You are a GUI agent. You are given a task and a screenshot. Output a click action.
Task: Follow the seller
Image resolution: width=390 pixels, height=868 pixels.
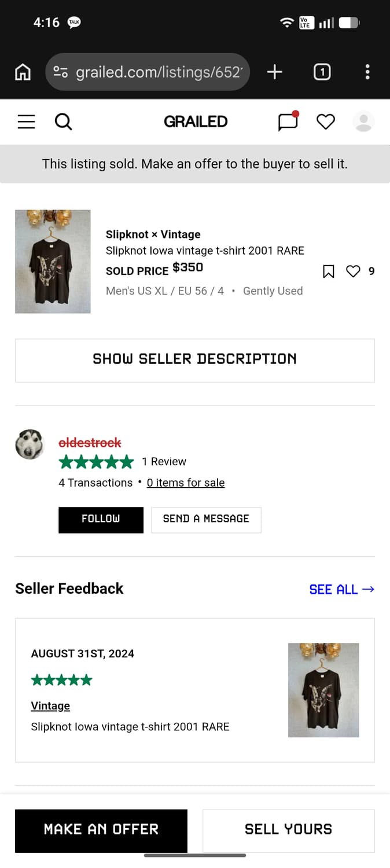coord(101,519)
